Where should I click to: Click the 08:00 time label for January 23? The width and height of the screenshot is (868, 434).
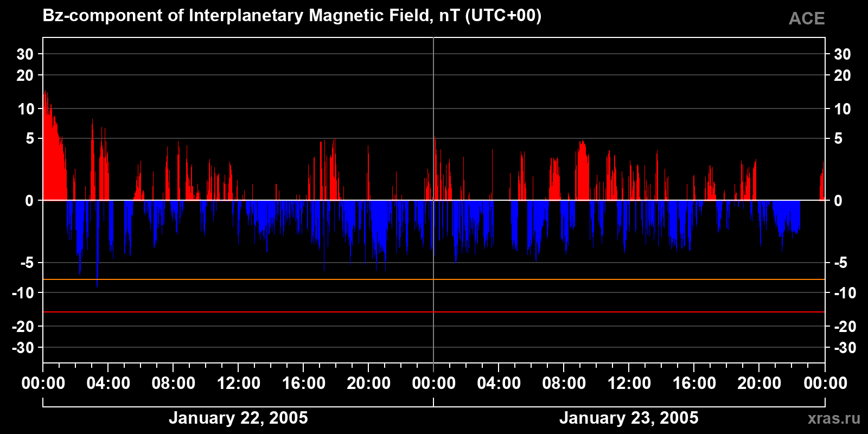pos(564,384)
